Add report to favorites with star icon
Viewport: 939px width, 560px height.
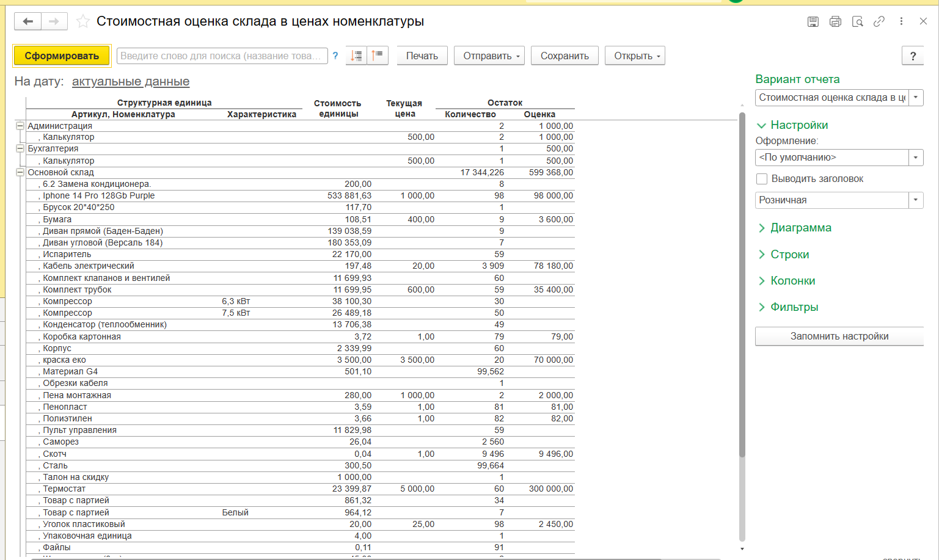[x=82, y=22]
